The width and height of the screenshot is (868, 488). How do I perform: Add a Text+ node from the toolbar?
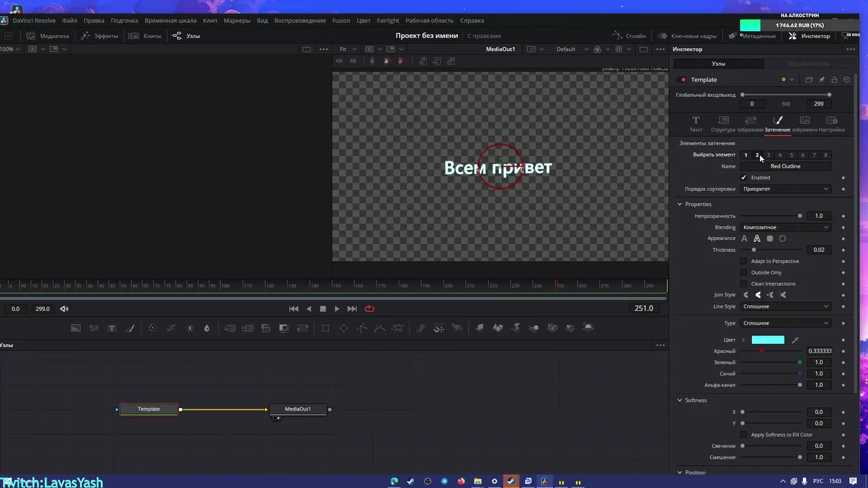tap(112, 328)
